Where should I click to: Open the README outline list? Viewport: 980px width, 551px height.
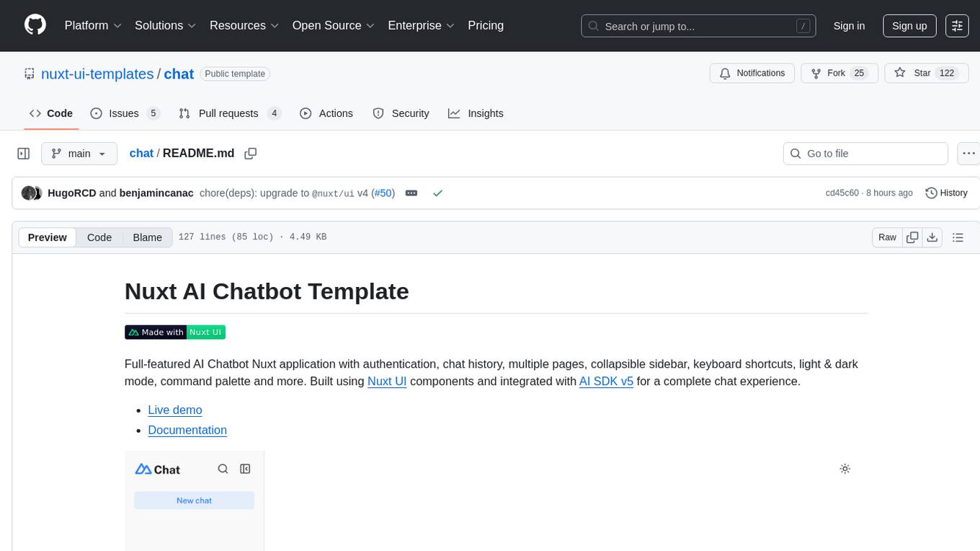pyautogui.click(x=958, y=237)
